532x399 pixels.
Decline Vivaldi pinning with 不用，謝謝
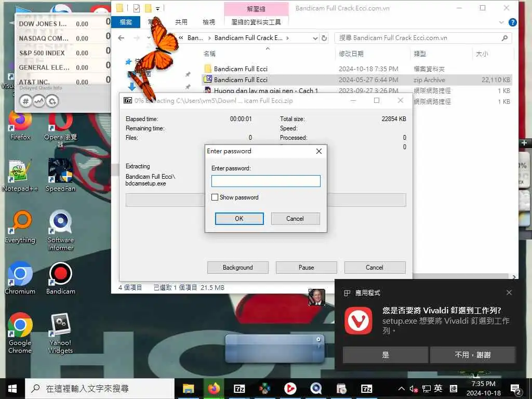tap(473, 355)
